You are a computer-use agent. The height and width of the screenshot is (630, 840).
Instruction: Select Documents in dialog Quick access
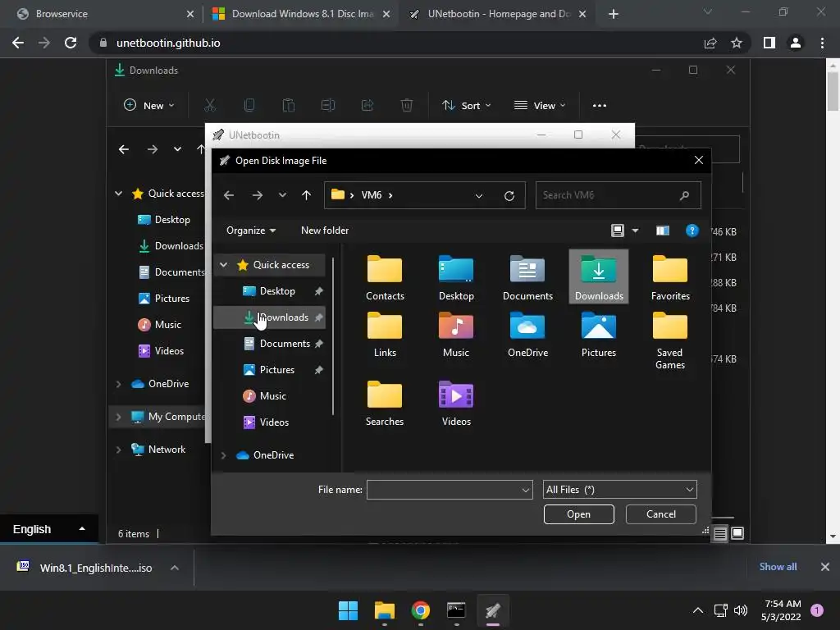coord(269,344)
